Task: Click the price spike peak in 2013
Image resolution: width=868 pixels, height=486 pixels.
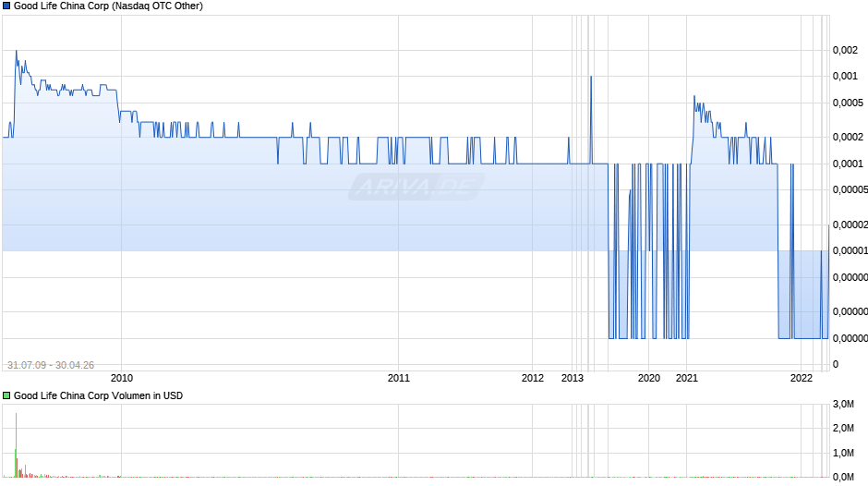Action: pos(591,77)
